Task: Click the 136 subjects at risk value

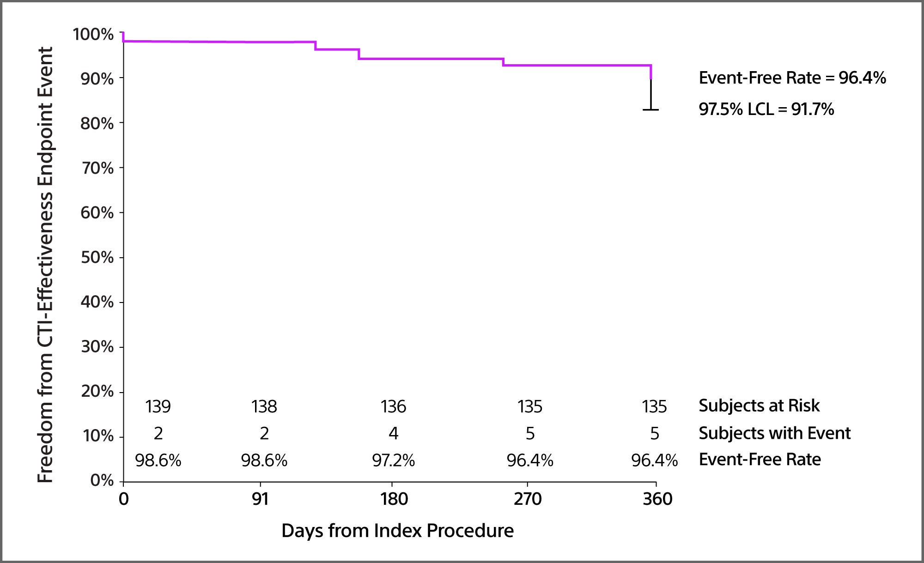Action: [x=393, y=406]
